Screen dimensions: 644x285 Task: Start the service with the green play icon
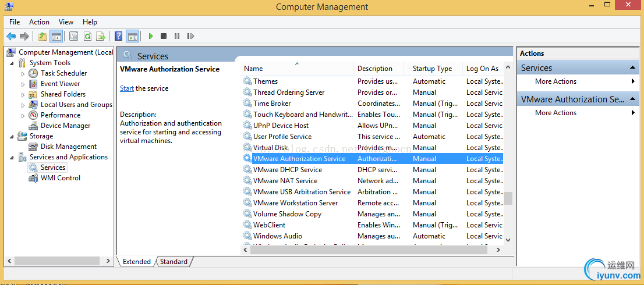tap(150, 36)
